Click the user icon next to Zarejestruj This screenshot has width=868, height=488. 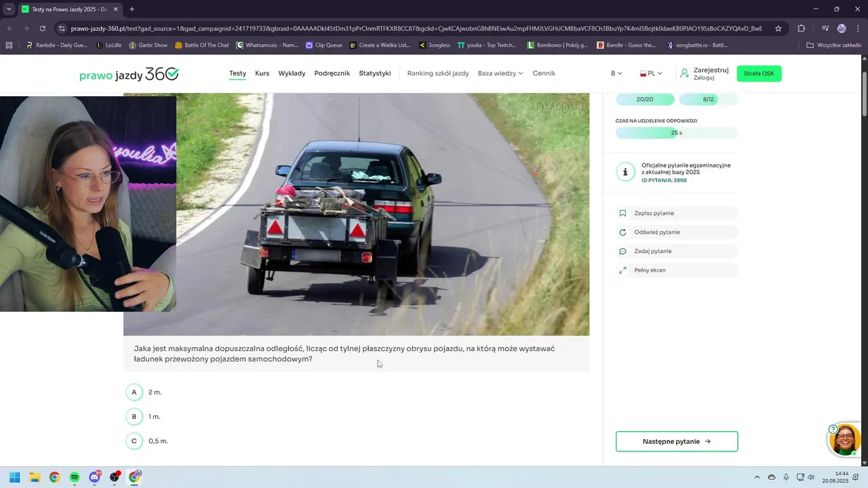684,73
